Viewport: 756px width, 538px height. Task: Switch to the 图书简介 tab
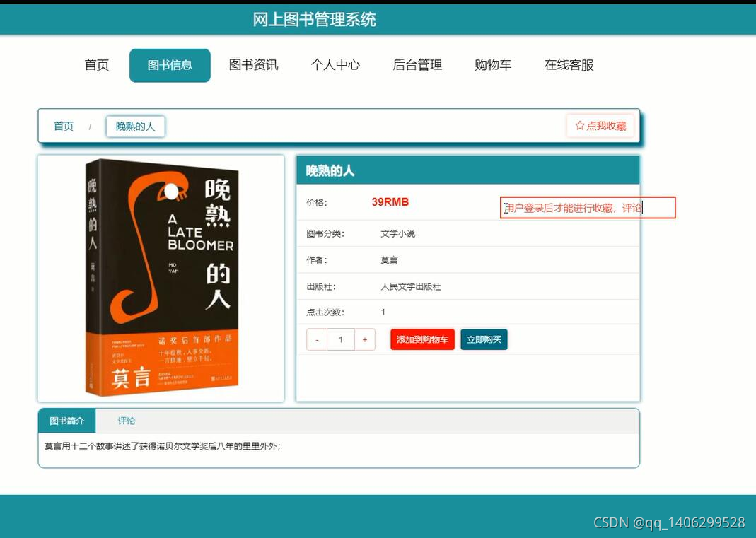[66, 421]
